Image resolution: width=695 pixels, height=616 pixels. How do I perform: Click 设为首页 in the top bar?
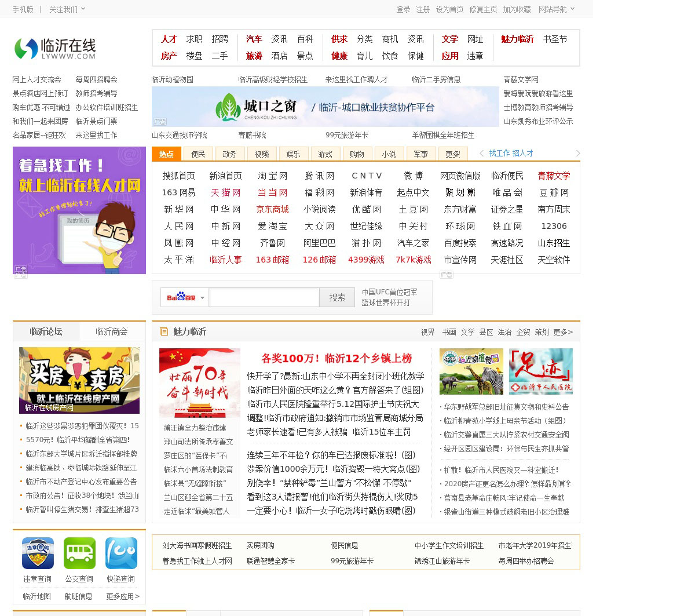(449, 9)
